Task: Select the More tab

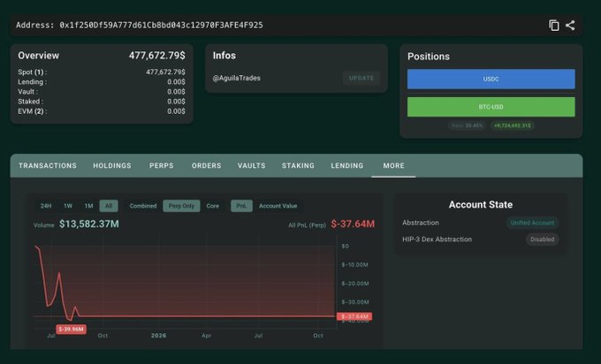Action: 393,165
